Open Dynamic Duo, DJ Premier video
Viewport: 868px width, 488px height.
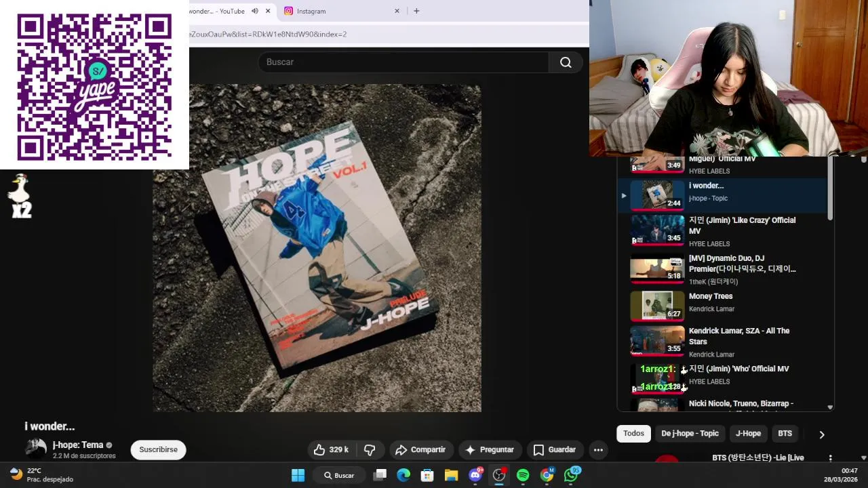722,269
